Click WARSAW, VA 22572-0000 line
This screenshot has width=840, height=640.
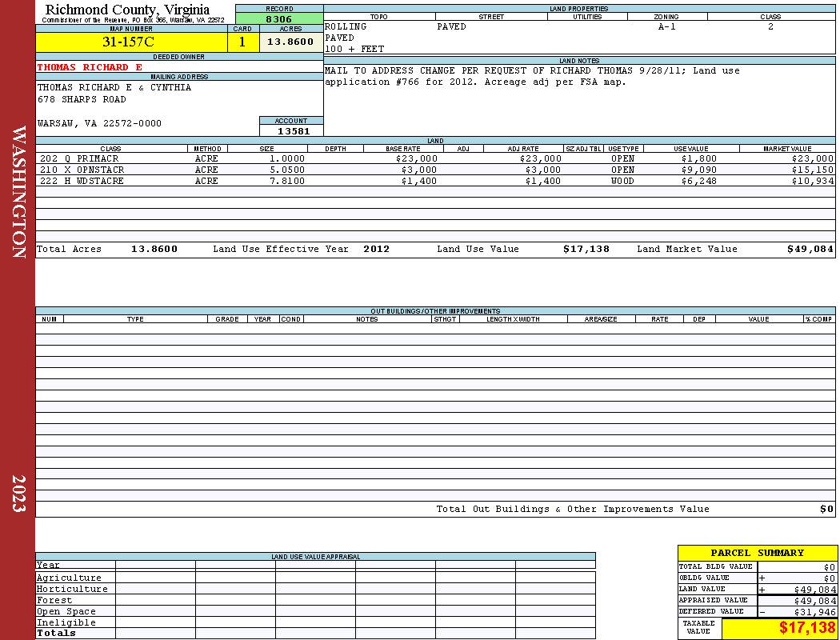click(99, 123)
